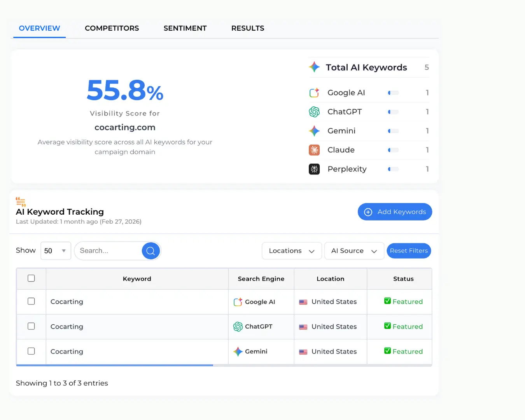525x420 pixels.
Task: Switch to the Competitors tab
Action: [x=112, y=28]
